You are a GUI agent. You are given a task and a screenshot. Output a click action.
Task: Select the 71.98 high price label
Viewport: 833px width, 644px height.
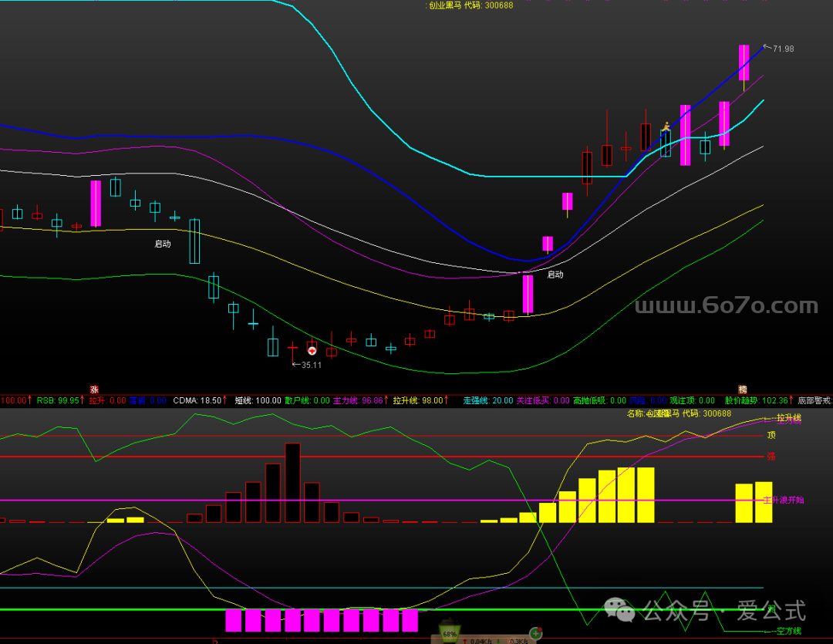tap(782, 49)
